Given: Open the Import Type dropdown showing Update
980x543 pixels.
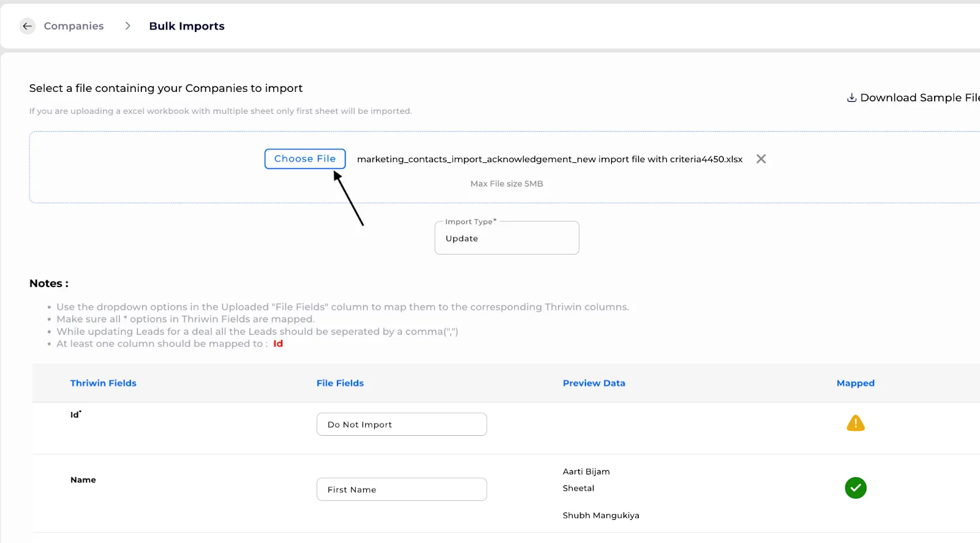Looking at the screenshot, I should pos(507,238).
